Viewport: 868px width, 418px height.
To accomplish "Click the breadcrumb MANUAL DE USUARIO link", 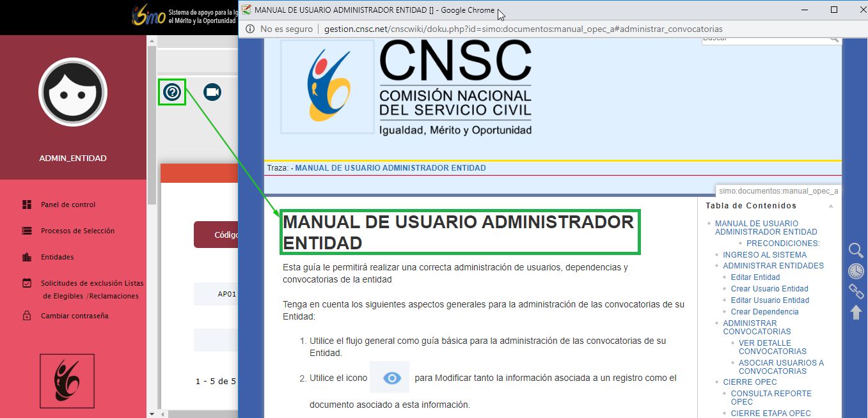I will (390, 168).
